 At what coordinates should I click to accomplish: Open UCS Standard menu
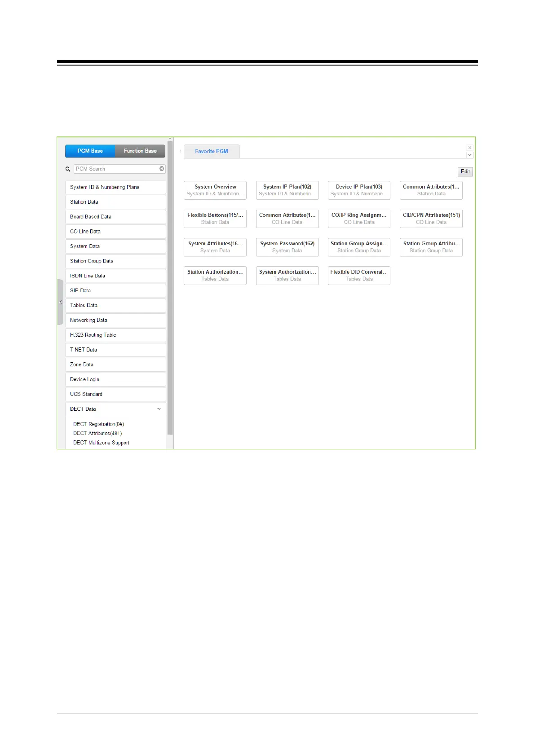tap(115, 394)
